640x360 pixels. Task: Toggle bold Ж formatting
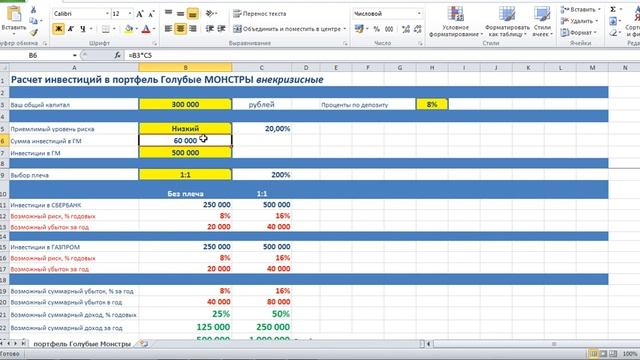[x=59, y=29]
